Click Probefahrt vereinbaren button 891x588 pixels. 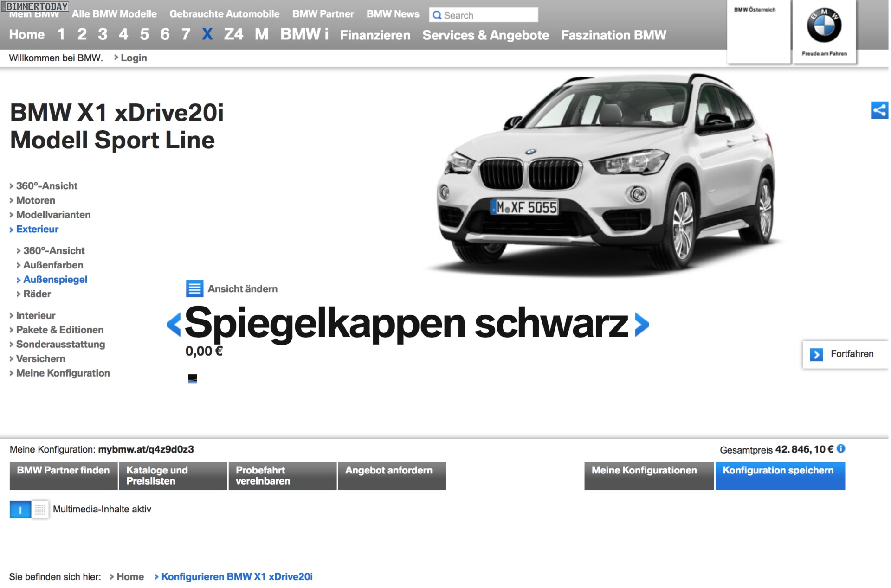pos(283,476)
